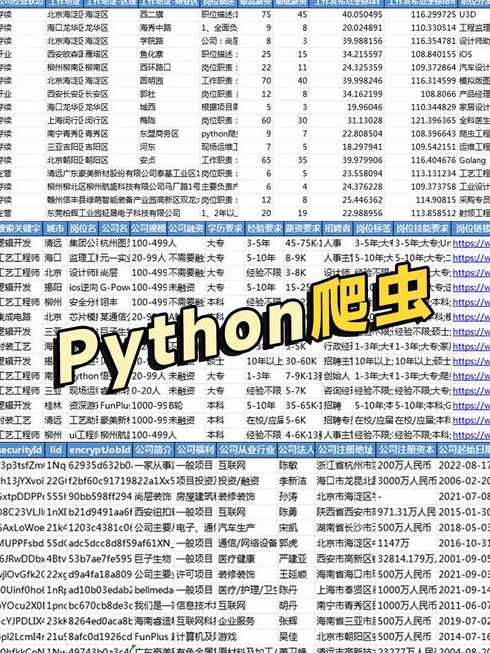Click the iOS cell

[466, 54]
